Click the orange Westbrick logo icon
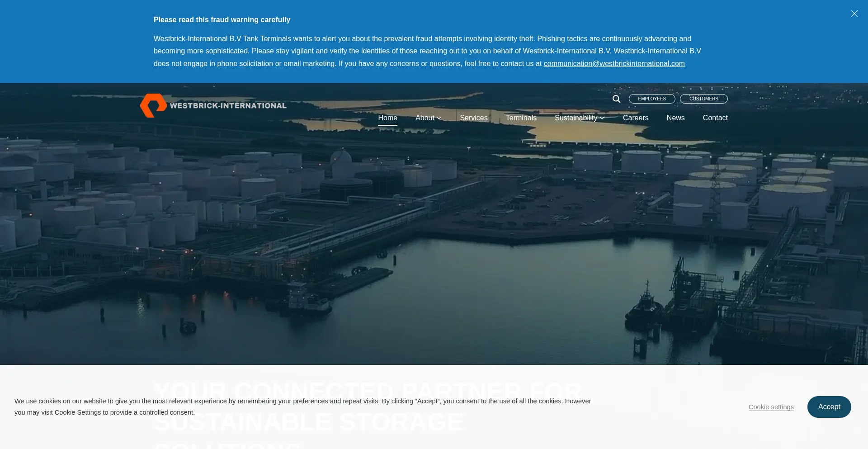Image resolution: width=868 pixels, height=449 pixels. coord(153,105)
